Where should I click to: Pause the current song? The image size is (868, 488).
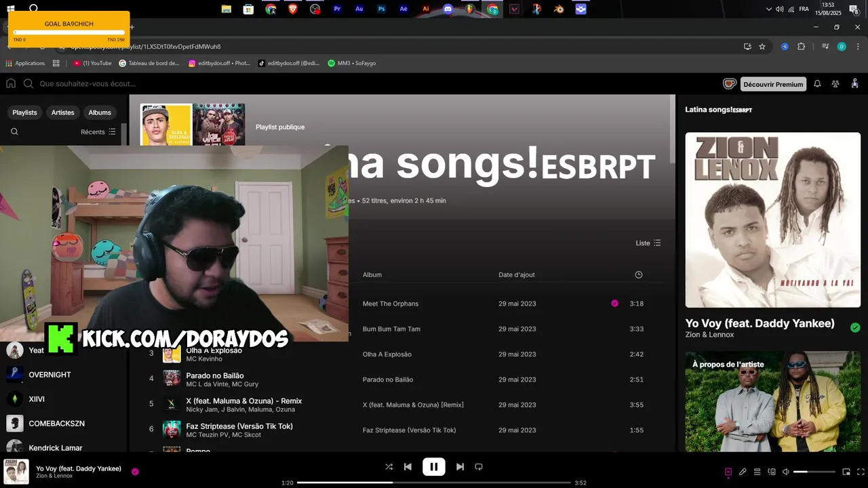point(433,467)
